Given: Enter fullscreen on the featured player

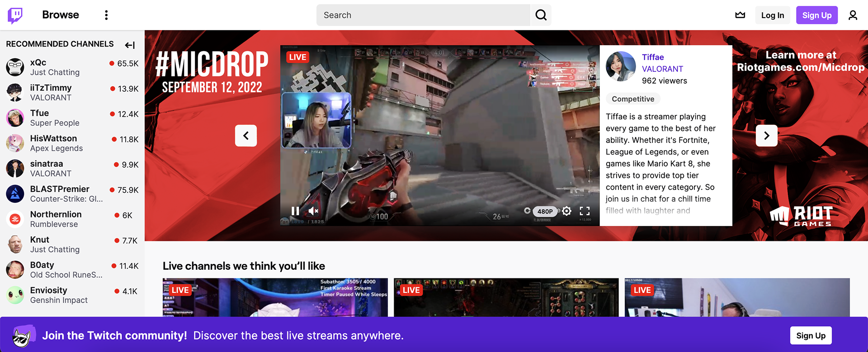Looking at the screenshot, I should (585, 211).
